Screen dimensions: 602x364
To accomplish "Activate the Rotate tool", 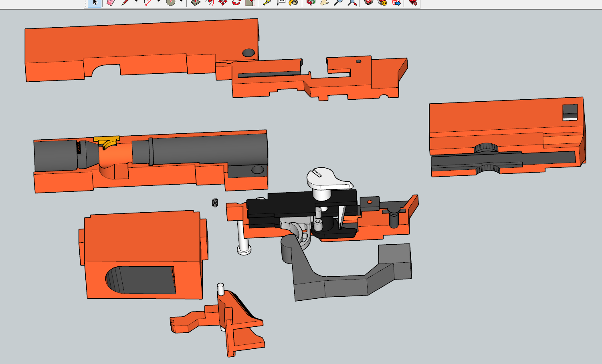I will click(236, 2).
